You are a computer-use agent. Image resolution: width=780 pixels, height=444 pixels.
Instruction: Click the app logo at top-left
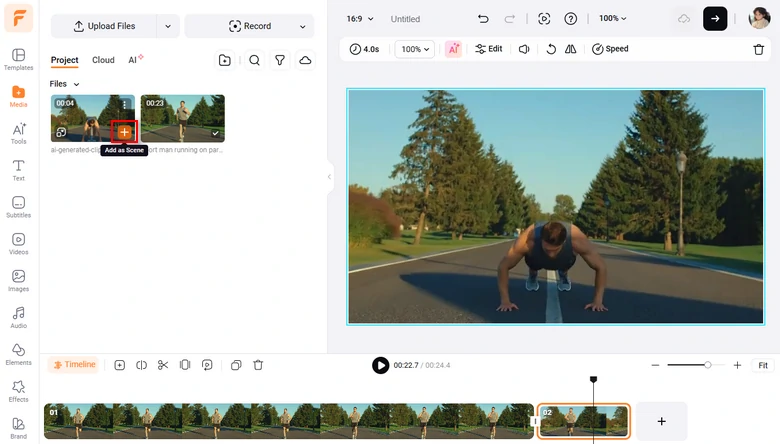[18, 18]
